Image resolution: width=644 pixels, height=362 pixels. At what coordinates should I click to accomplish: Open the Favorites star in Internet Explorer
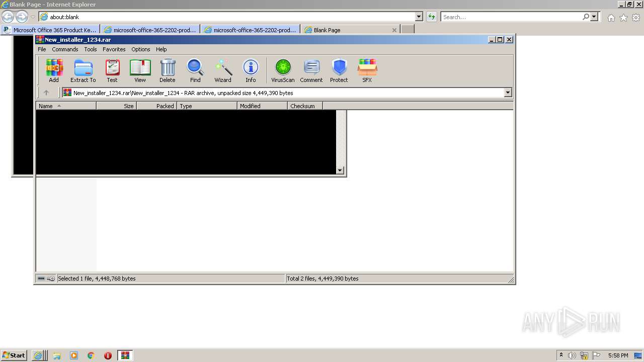click(x=623, y=18)
